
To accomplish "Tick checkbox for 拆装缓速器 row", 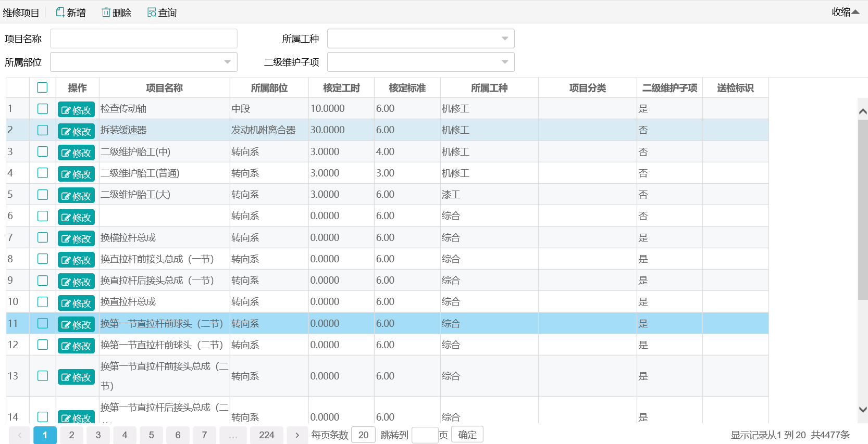I will point(43,130).
